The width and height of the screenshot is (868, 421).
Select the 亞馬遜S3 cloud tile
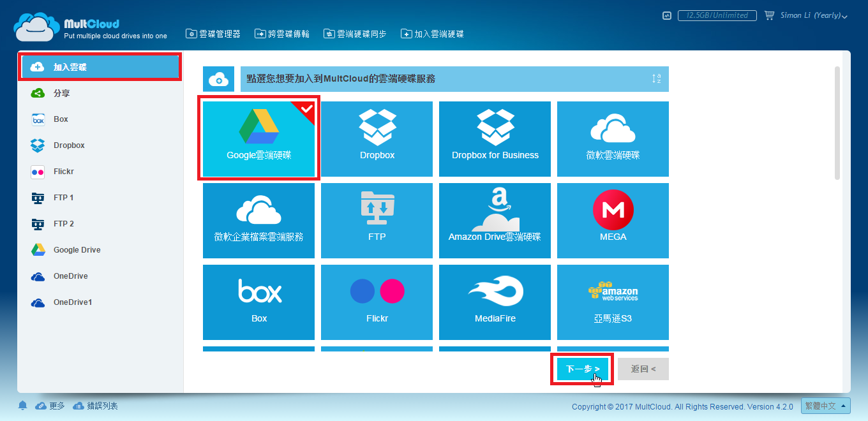point(612,302)
